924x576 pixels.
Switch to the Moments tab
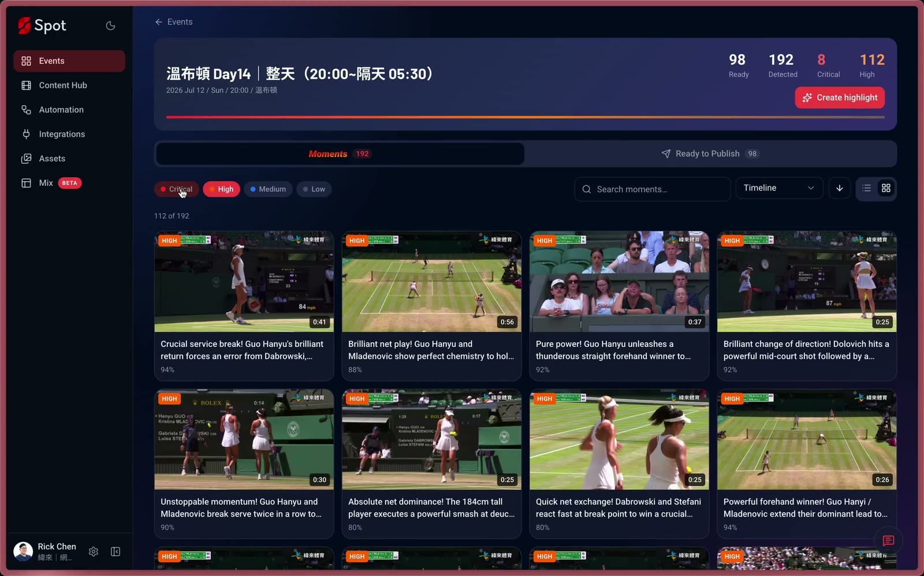click(x=340, y=154)
